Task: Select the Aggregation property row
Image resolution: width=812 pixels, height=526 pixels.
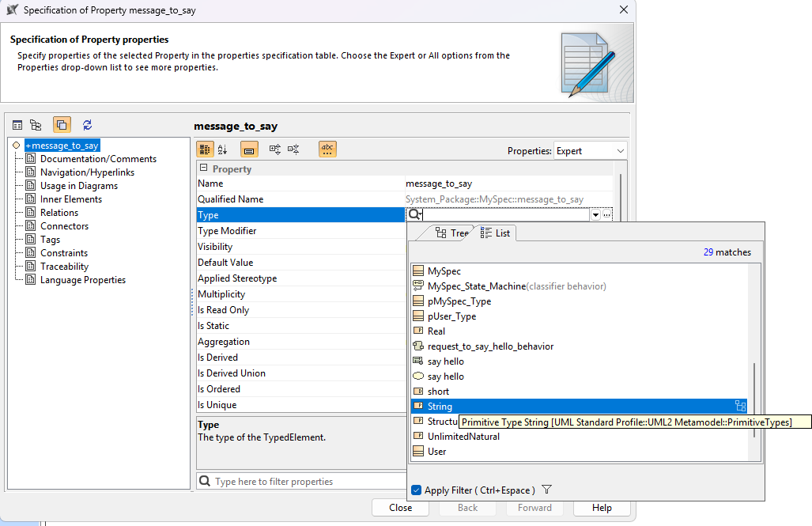Action: tap(301, 342)
